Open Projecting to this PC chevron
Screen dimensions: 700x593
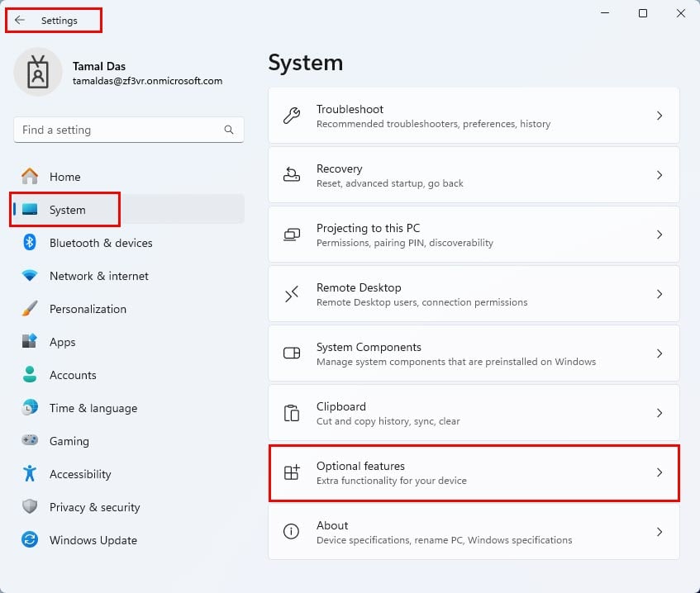(x=659, y=235)
